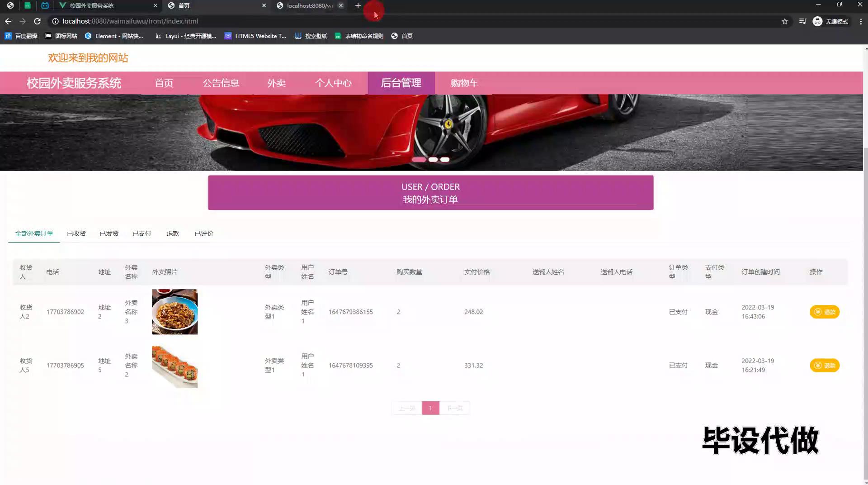The width and height of the screenshot is (868, 485).
Task: Select the 退款 orders tab
Action: coord(173,233)
